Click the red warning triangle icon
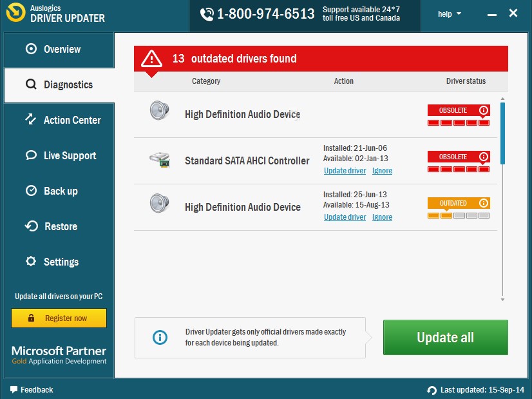This screenshot has height=399, width=532. point(151,58)
